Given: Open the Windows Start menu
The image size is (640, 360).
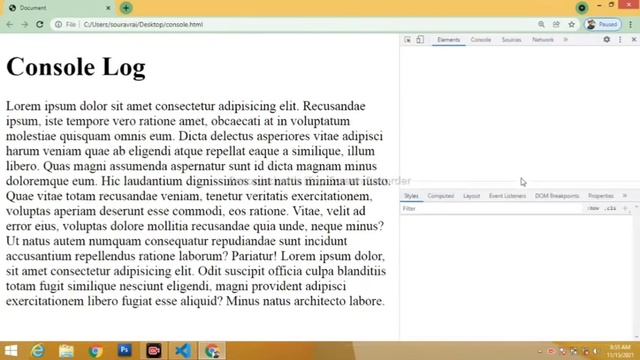Looking at the screenshot, I should (11, 351).
